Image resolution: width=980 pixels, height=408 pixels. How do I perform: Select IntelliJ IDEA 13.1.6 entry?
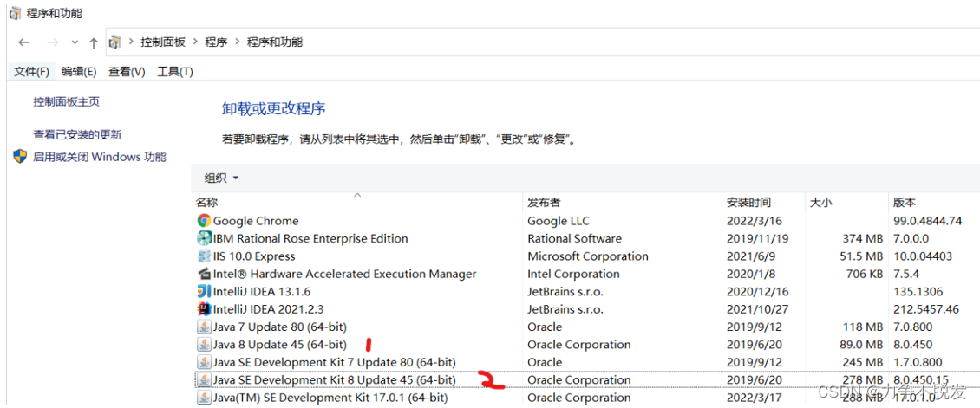click(x=262, y=291)
